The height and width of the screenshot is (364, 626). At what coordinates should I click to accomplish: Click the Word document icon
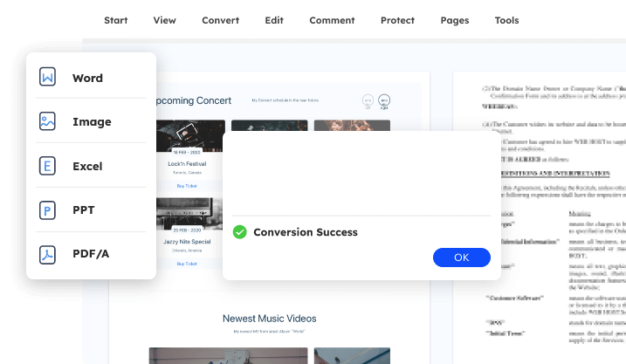point(47,78)
